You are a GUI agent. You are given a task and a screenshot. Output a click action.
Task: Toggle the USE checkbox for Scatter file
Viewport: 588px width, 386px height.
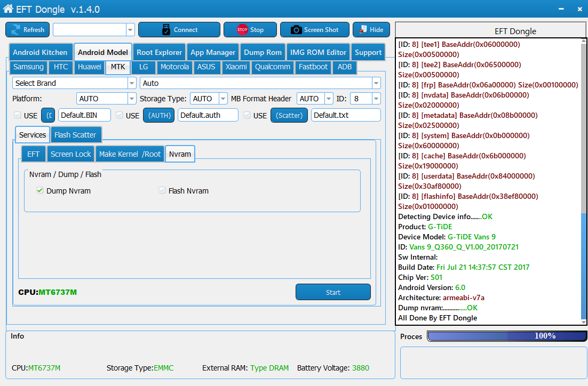[247, 115]
